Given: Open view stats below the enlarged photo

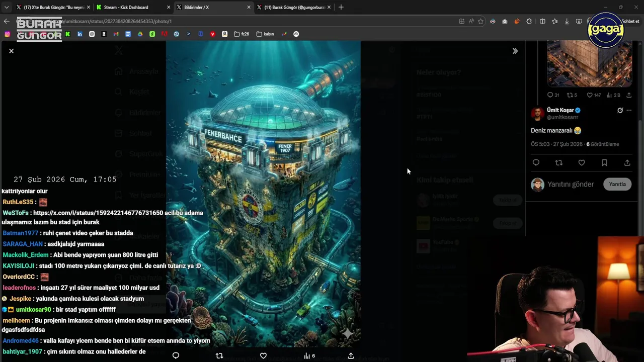Looking at the screenshot, I should pyautogui.click(x=309, y=355).
